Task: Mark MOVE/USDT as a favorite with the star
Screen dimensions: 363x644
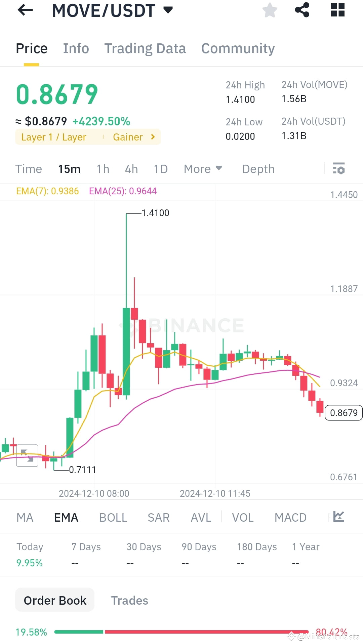Action: click(270, 10)
